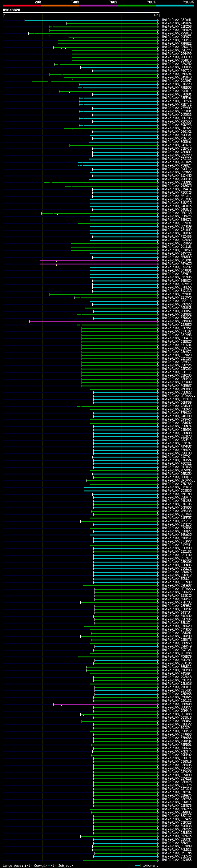Select the UniRef100_Q81A99 label

pos(176,382)
